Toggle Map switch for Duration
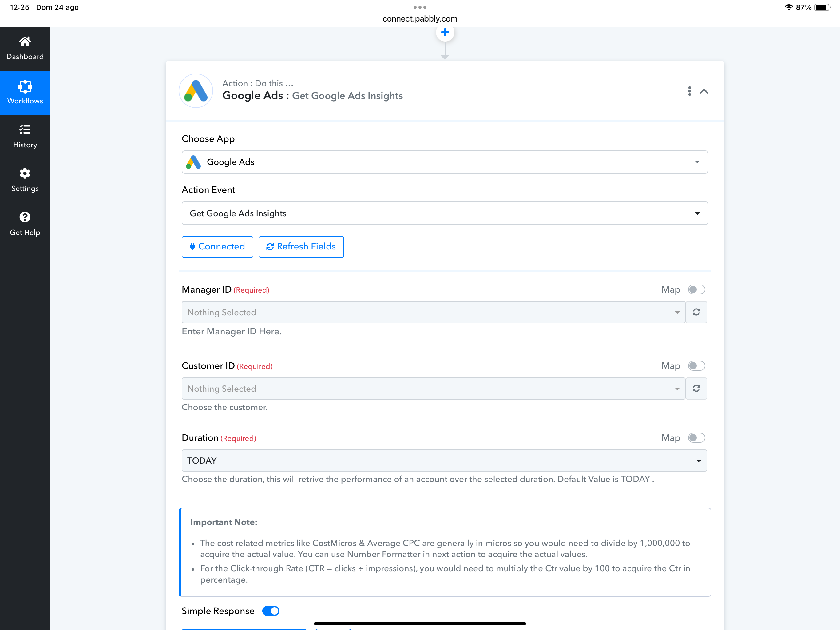This screenshot has width=840, height=630. click(x=696, y=438)
